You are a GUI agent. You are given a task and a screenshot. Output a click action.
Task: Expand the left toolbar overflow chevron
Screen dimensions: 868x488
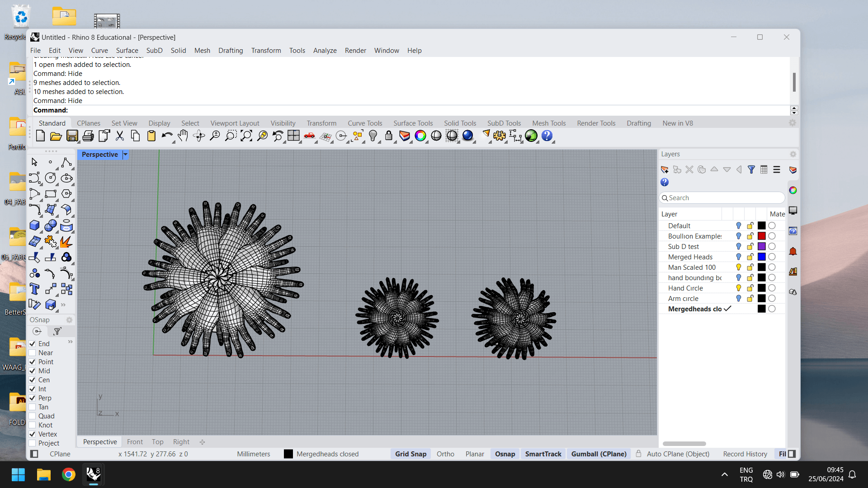tap(63, 305)
